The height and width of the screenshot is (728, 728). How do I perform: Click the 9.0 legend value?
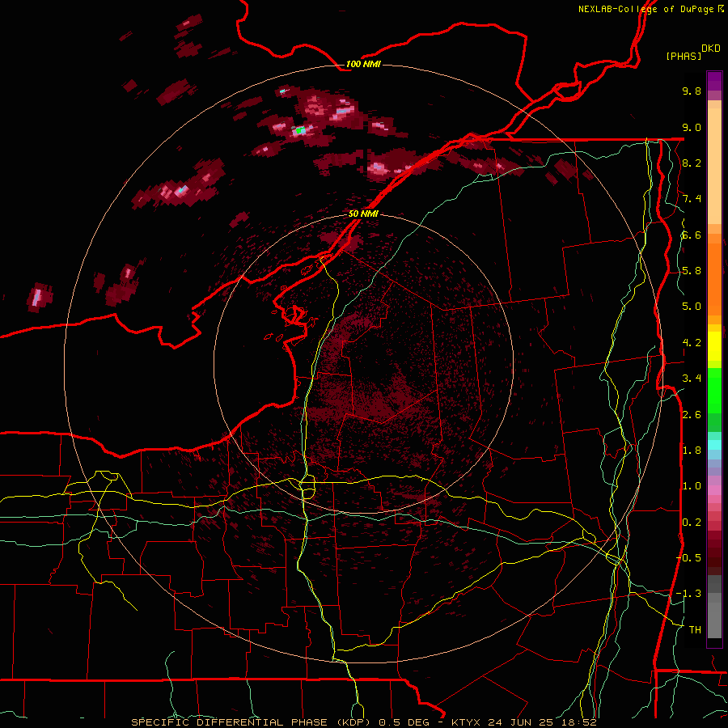(692, 127)
